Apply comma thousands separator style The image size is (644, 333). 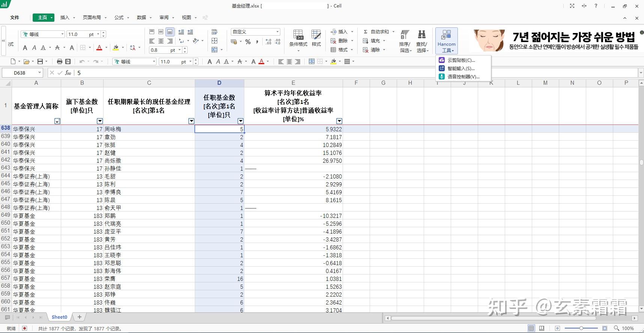(x=257, y=42)
